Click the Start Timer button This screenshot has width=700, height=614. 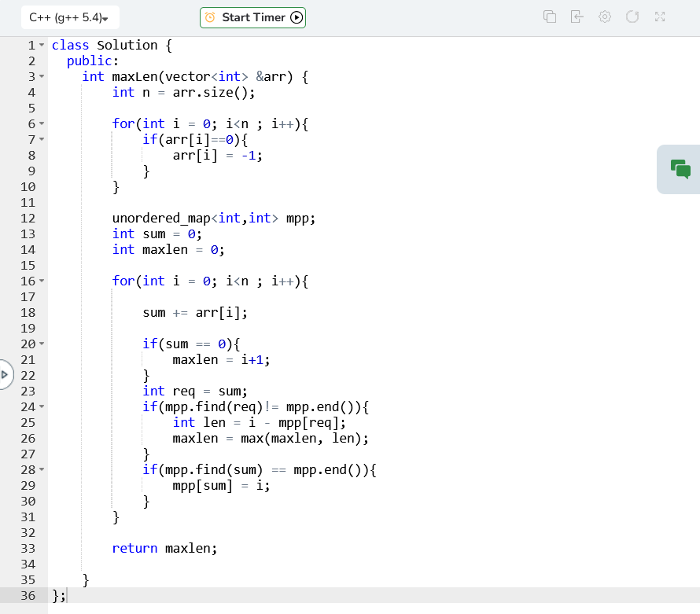pos(252,17)
